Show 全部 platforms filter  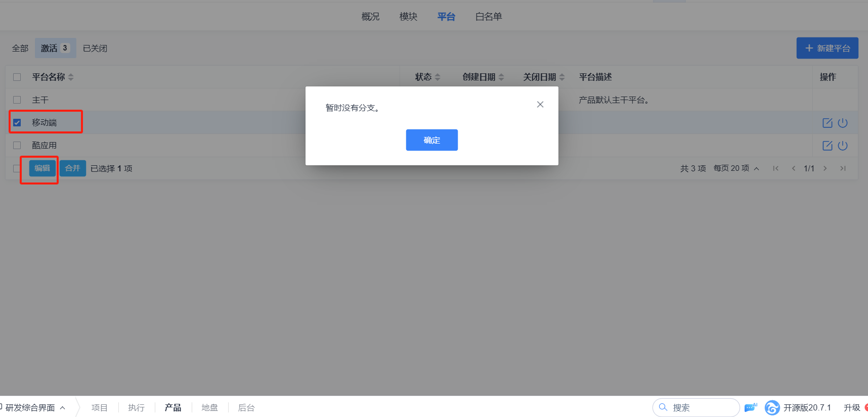pos(20,48)
